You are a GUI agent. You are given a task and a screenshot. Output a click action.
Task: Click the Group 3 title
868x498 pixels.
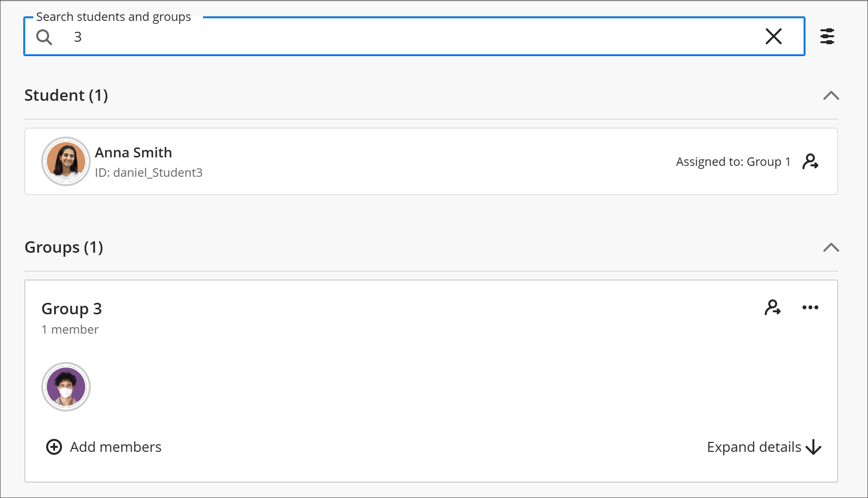tap(72, 309)
